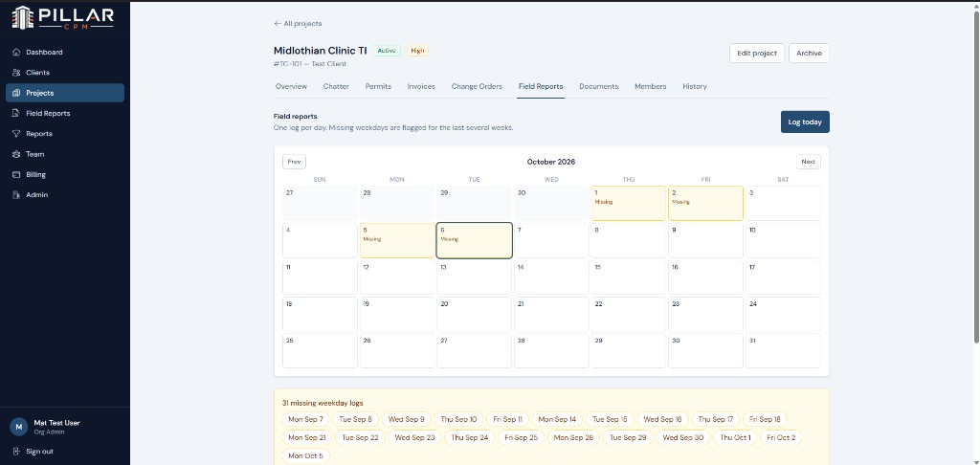
Task: Click the Wed Sep 16 missing chip
Action: [x=662, y=419]
